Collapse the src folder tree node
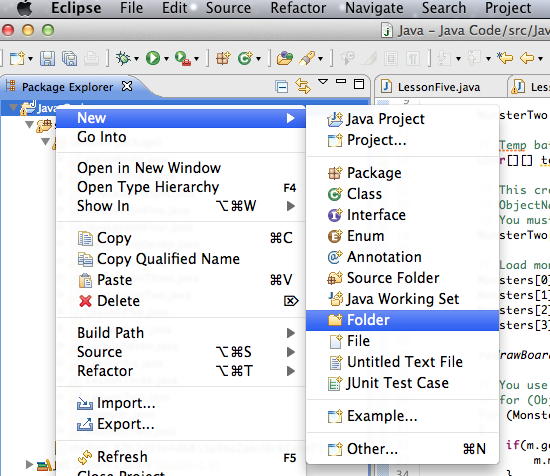The height and width of the screenshot is (476, 550). [x=30, y=125]
